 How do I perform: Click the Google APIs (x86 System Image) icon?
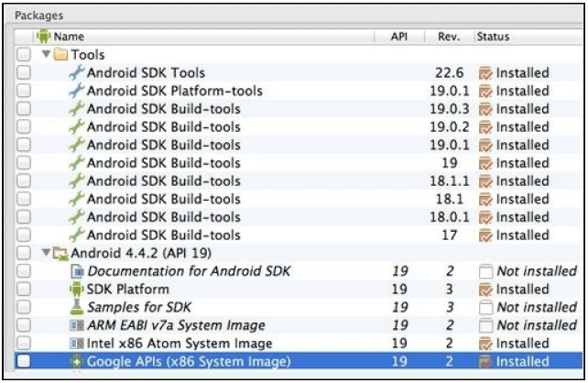[x=76, y=361]
